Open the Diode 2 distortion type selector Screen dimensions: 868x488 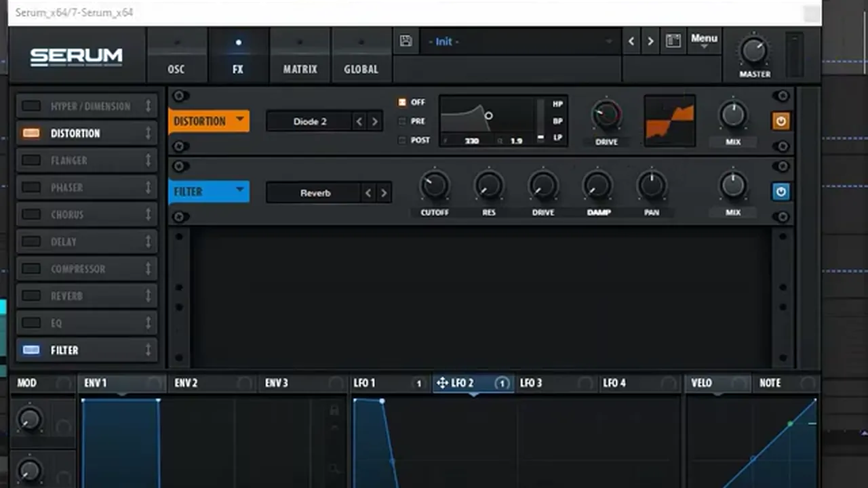coord(310,122)
